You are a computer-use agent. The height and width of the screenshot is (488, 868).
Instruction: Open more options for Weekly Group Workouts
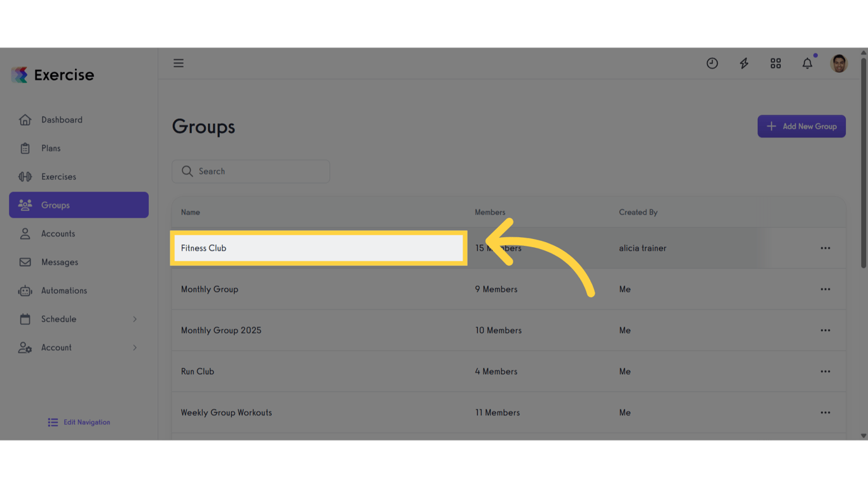(x=825, y=412)
